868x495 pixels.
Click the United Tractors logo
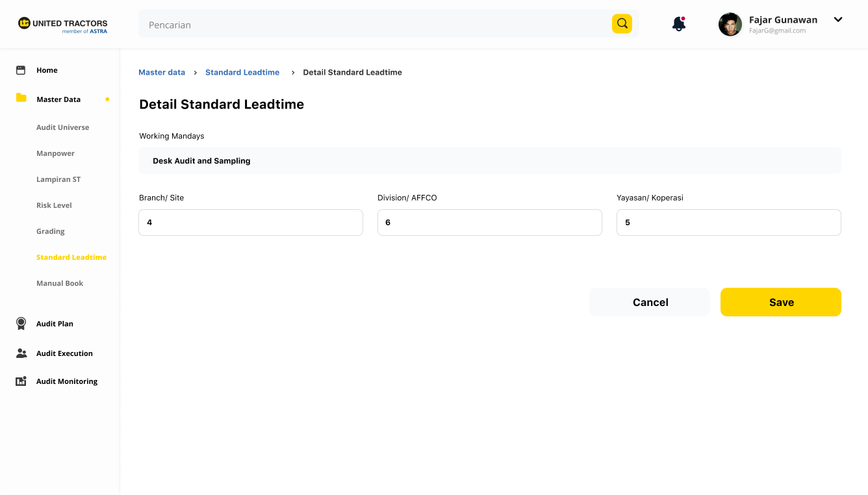click(x=62, y=25)
